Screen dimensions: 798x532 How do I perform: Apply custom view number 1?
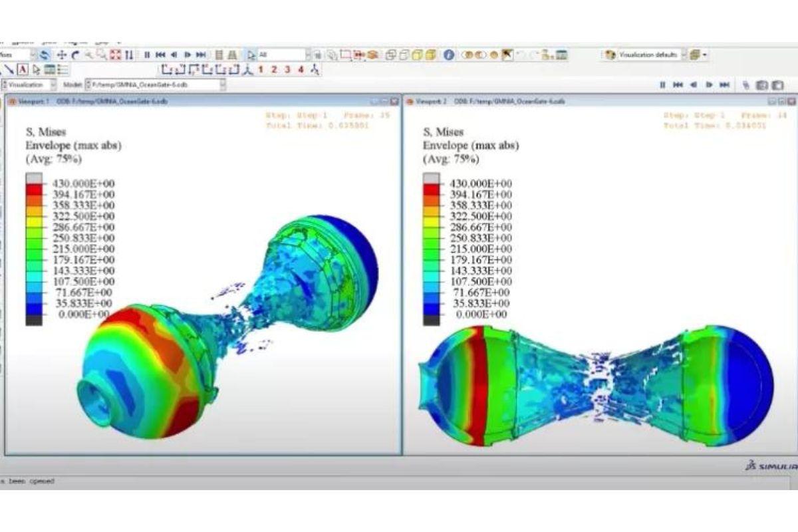[261, 69]
